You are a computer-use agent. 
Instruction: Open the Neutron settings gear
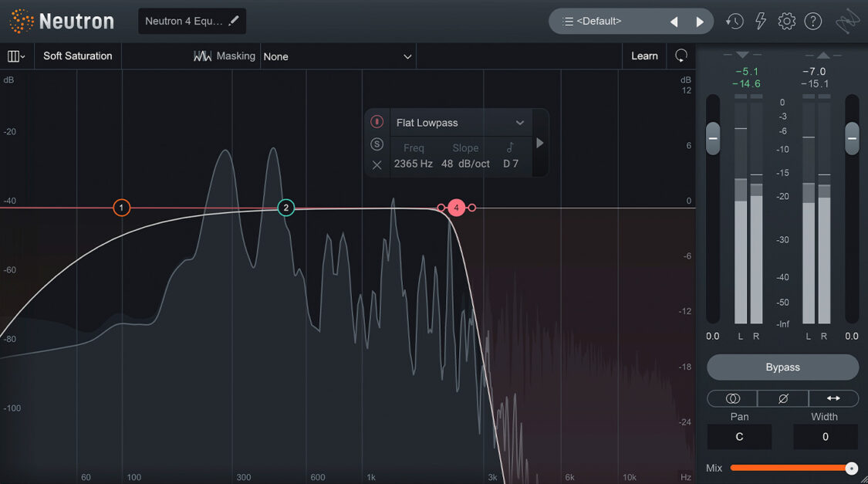(x=786, y=21)
